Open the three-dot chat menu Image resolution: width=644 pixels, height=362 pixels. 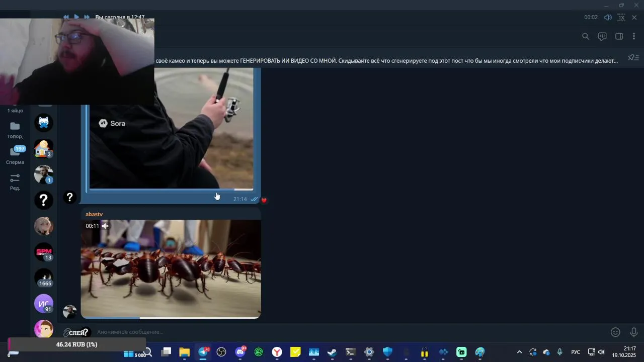[634, 36]
